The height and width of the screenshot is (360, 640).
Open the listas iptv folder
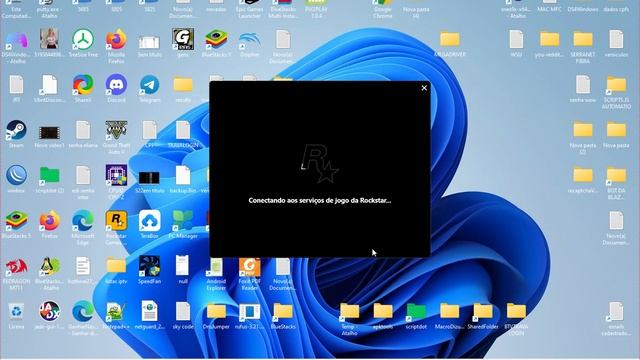116,266
